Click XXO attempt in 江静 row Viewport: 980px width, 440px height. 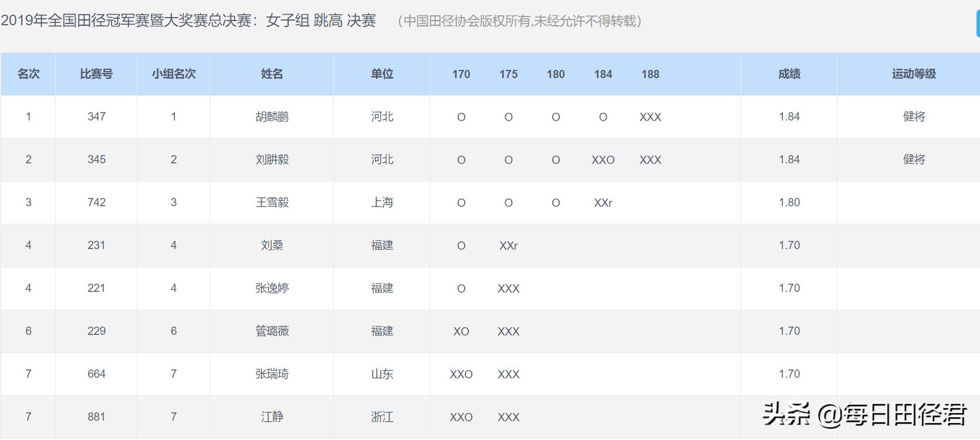point(461,418)
